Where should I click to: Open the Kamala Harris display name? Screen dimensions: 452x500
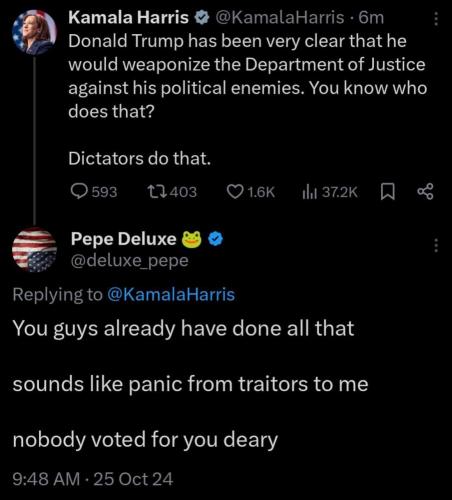point(128,18)
